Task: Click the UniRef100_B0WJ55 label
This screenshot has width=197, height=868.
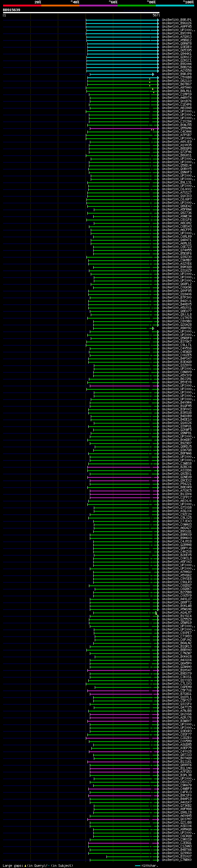Action: [176, 125]
